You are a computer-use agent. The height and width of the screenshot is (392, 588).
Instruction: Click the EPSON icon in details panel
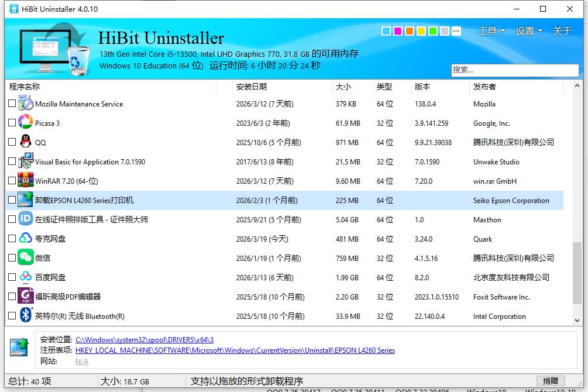19,347
